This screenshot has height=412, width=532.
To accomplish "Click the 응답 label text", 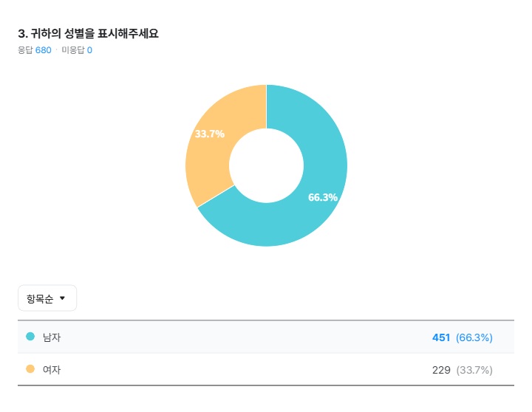I will click(x=25, y=50).
